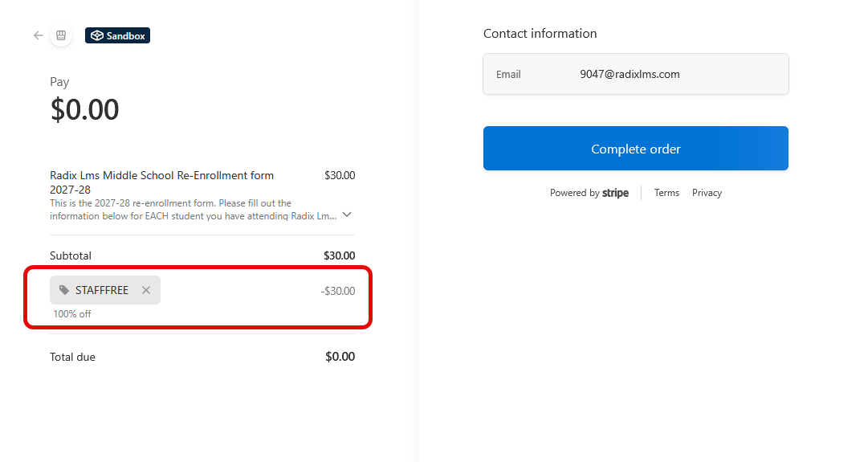The image size is (868, 462).
Task: Open the Privacy link
Action: 707,193
